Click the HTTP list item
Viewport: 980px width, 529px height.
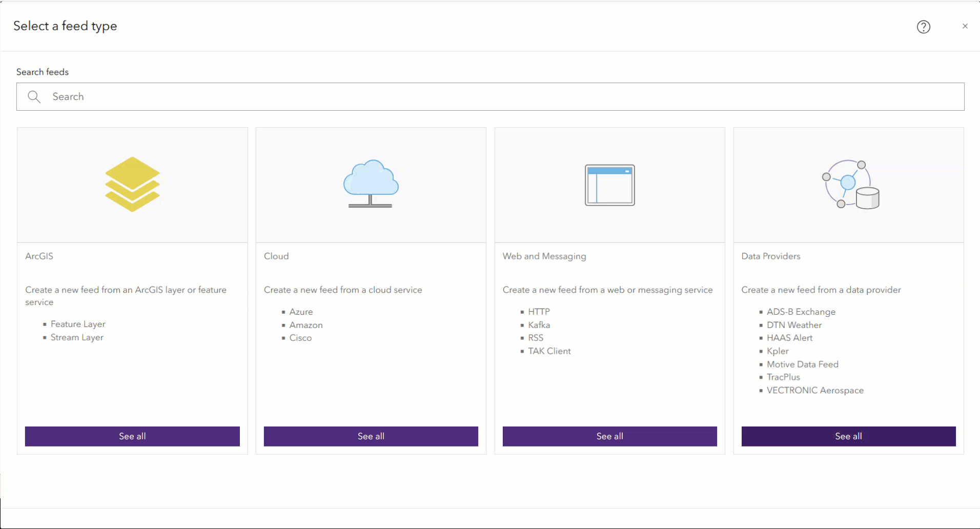point(539,312)
